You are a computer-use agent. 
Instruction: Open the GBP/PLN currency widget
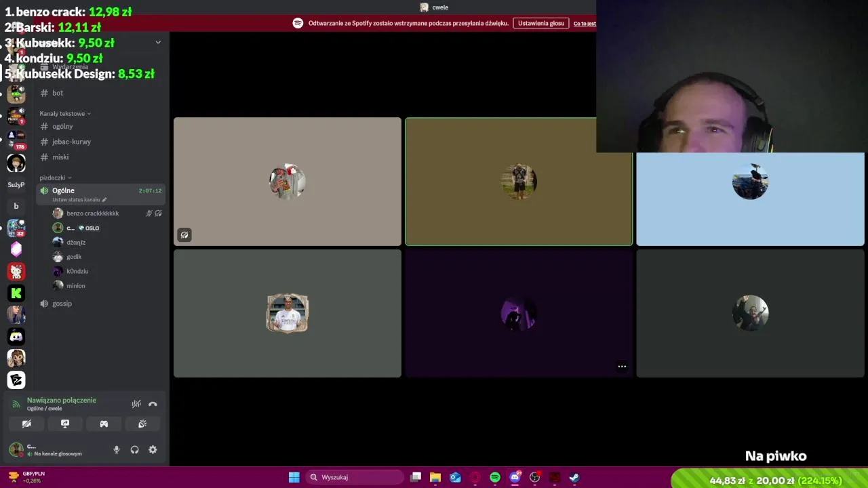[x=27, y=477]
